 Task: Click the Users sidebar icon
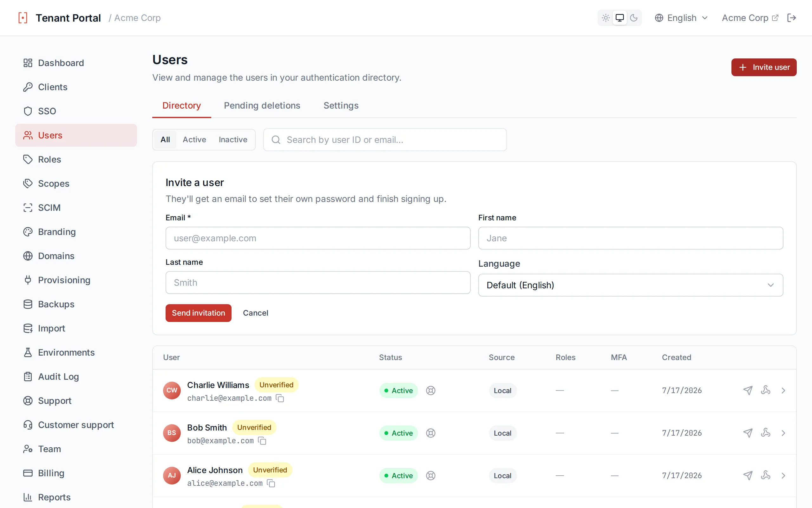[28, 135]
